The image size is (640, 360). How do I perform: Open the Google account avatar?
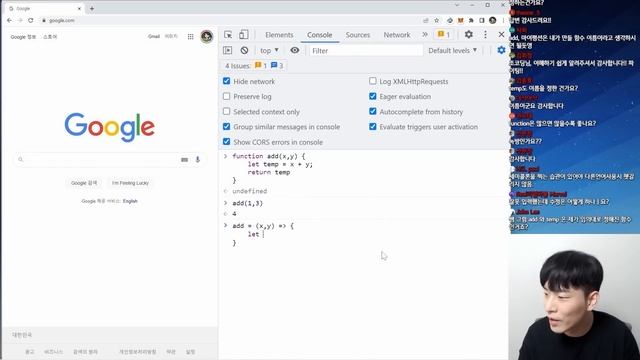click(207, 36)
